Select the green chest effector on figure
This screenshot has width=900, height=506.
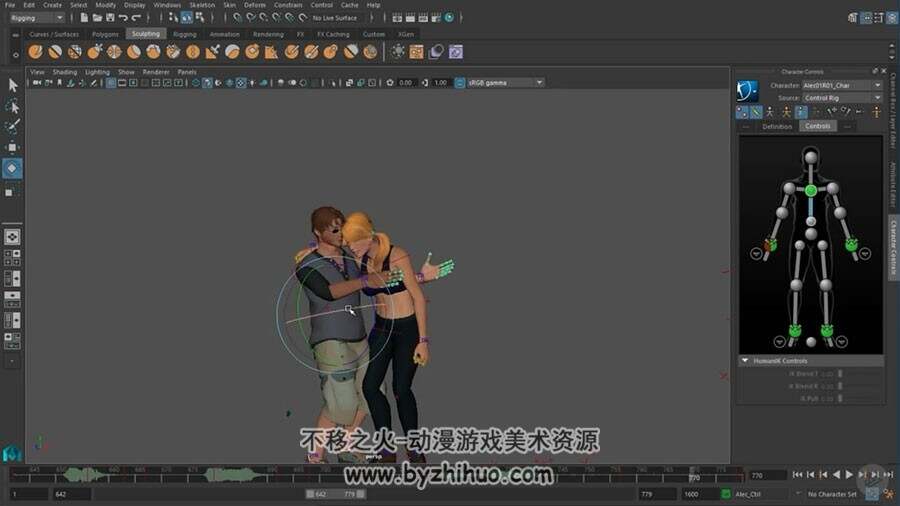(x=810, y=190)
